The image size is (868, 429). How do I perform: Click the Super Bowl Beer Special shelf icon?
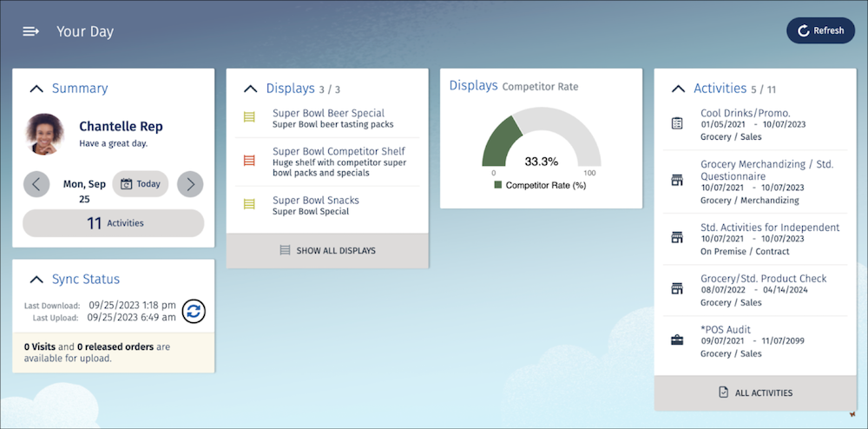pyautogui.click(x=250, y=117)
